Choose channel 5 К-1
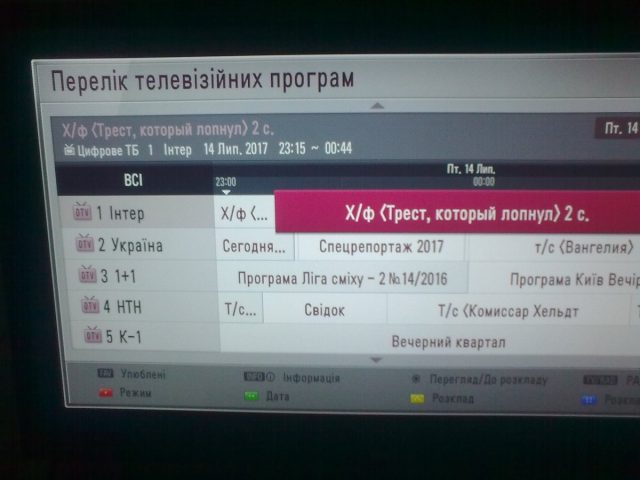This screenshot has height=480, width=640. point(146,336)
